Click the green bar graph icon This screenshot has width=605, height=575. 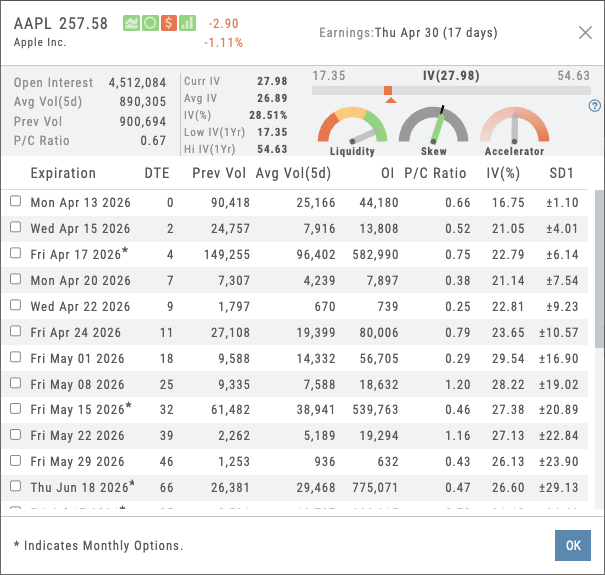[x=186, y=23]
